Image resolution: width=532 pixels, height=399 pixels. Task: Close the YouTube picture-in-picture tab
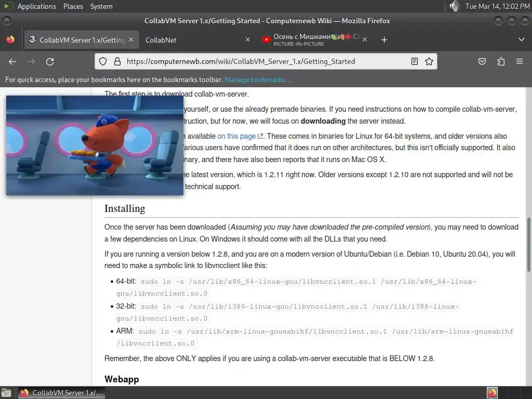(365, 39)
